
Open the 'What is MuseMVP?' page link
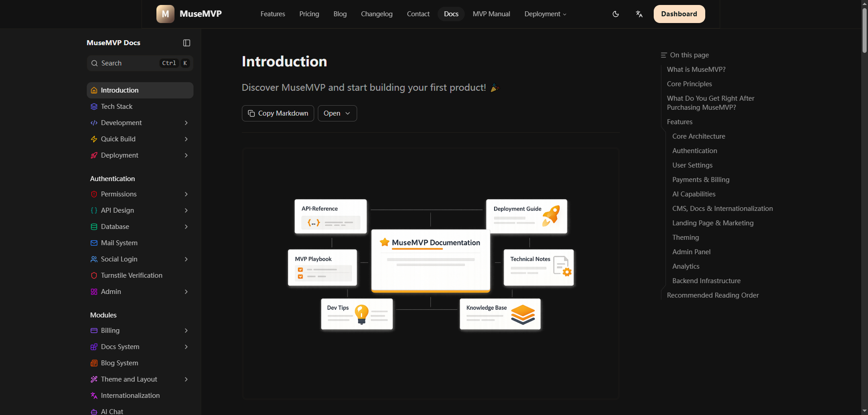coord(696,69)
